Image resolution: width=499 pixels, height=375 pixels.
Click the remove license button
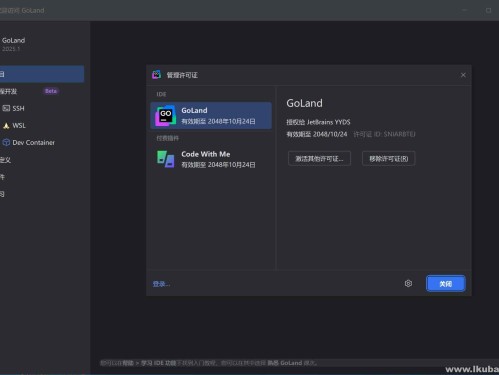click(388, 159)
